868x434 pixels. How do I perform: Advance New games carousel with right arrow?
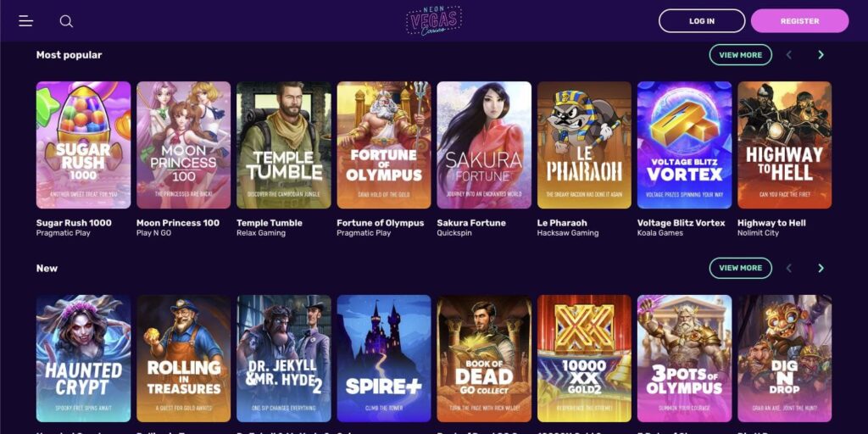click(821, 268)
